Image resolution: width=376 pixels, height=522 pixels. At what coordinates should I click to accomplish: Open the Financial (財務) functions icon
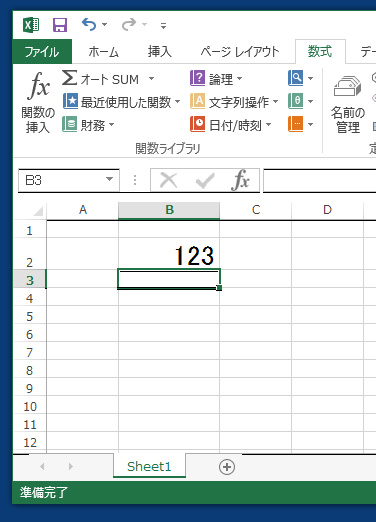point(70,124)
